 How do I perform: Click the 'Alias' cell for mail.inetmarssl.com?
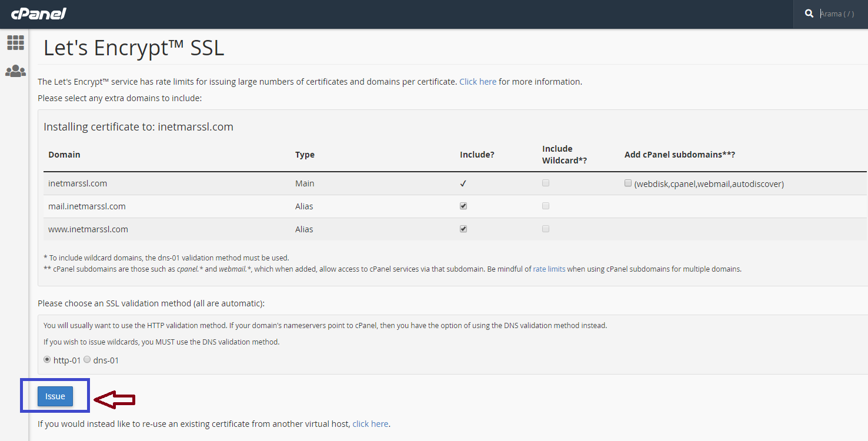304,206
